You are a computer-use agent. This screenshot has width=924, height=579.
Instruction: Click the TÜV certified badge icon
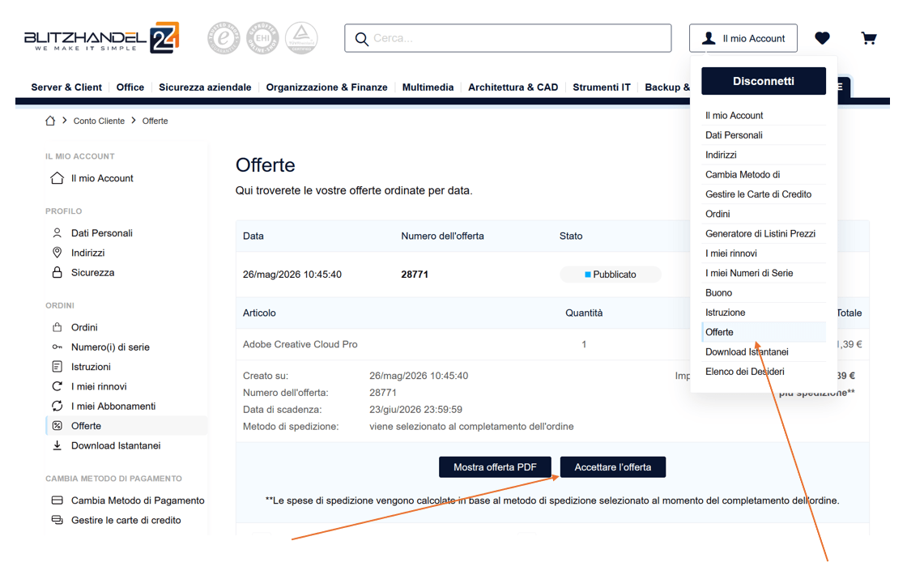tap(301, 38)
